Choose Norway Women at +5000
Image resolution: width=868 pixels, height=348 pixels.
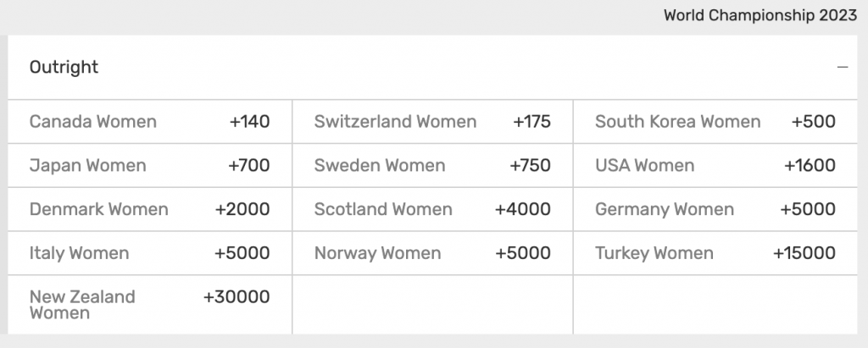click(433, 253)
